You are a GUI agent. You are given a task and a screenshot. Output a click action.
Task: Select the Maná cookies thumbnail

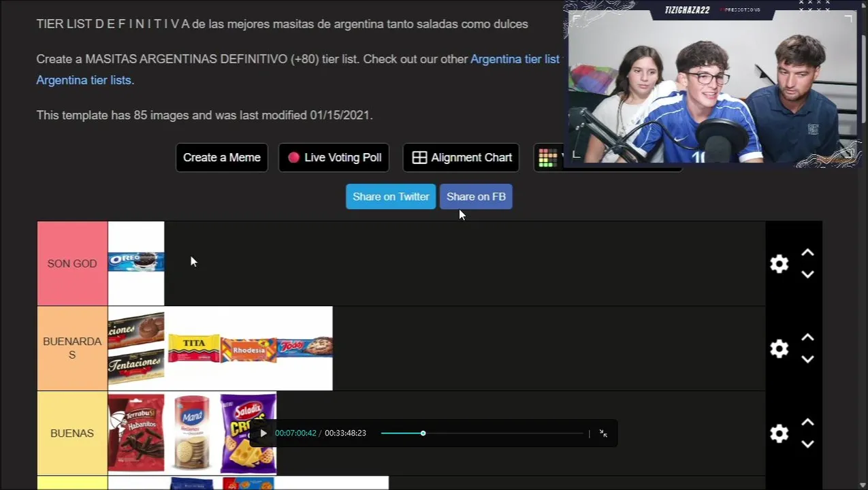(x=192, y=433)
